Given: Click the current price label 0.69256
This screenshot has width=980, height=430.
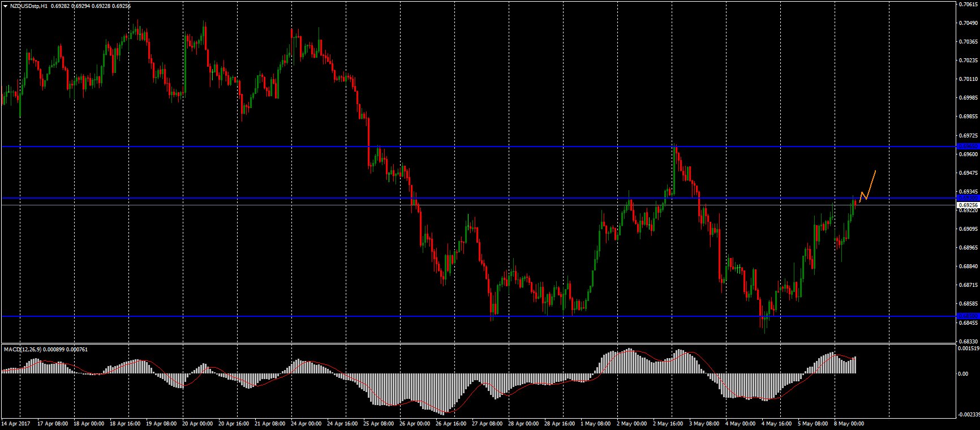Looking at the screenshot, I should pyautogui.click(x=967, y=204).
